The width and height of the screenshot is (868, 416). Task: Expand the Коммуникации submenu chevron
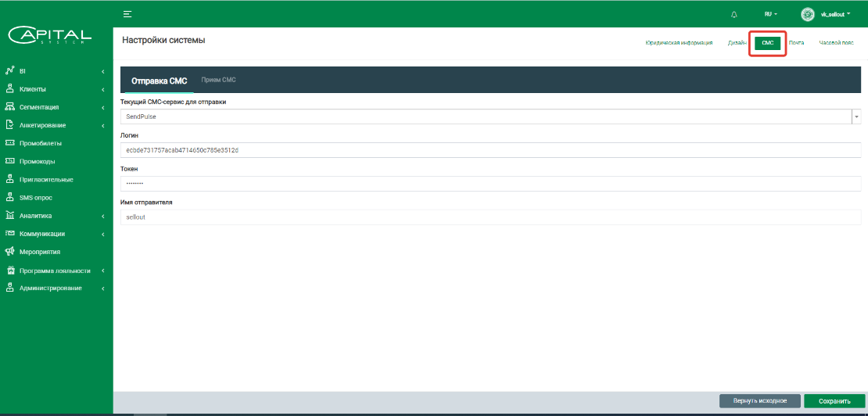pos(103,234)
